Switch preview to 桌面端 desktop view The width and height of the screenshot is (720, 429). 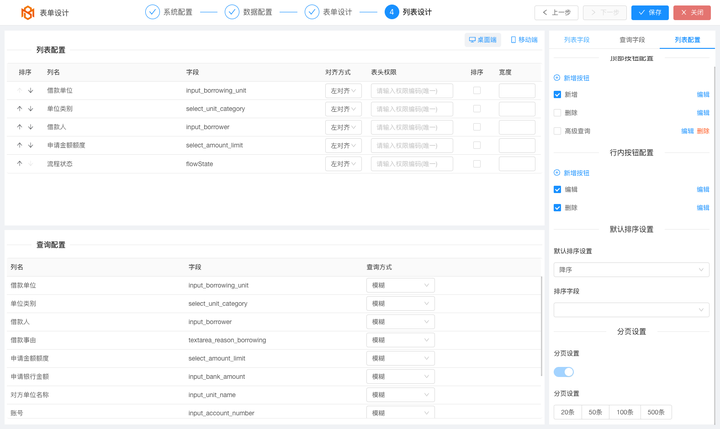pyautogui.click(x=483, y=40)
